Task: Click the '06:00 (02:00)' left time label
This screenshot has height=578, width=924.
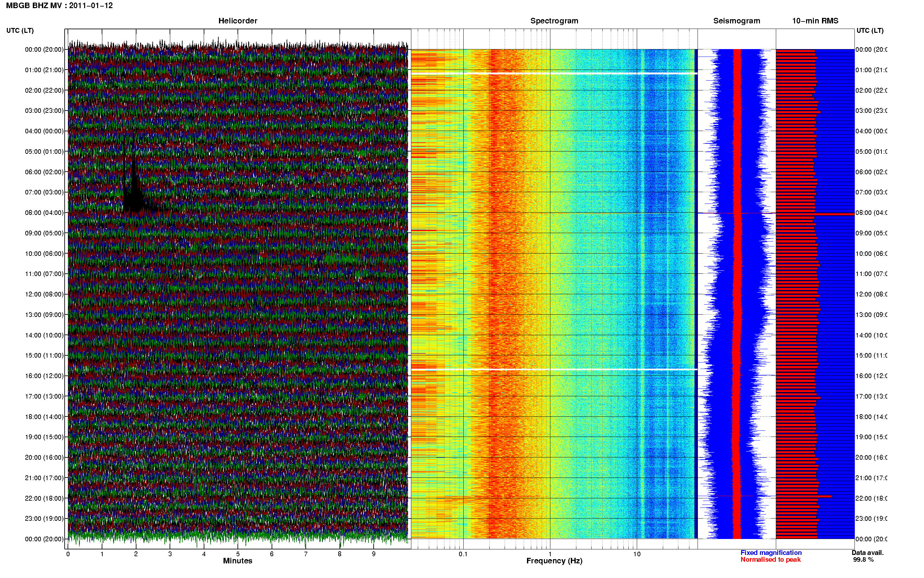Action: click(44, 172)
